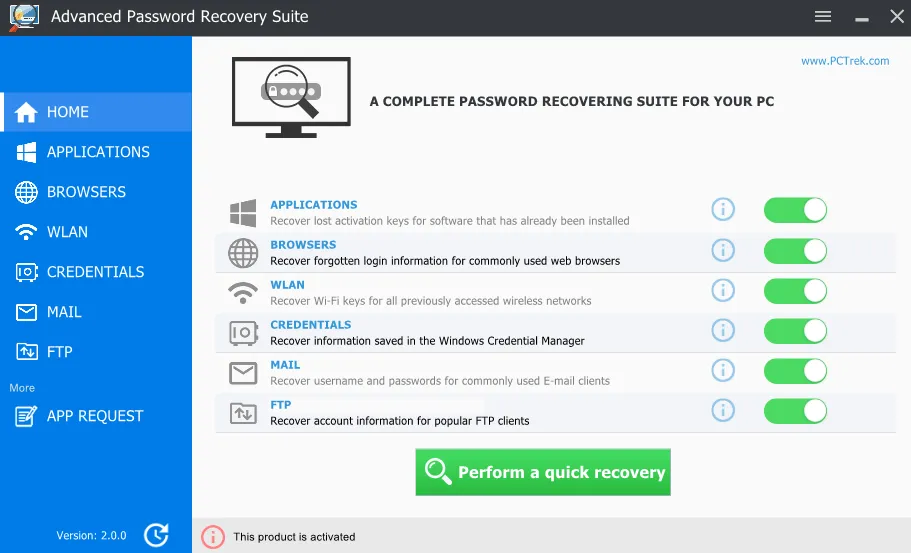Viewport: 911px width, 553px height.
Task: Open the www.PCTrek.com link
Action: tap(845, 61)
